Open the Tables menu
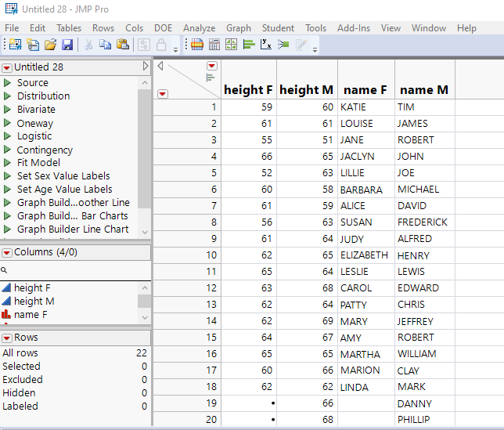Image resolution: width=504 pixels, height=430 pixels. (x=69, y=28)
